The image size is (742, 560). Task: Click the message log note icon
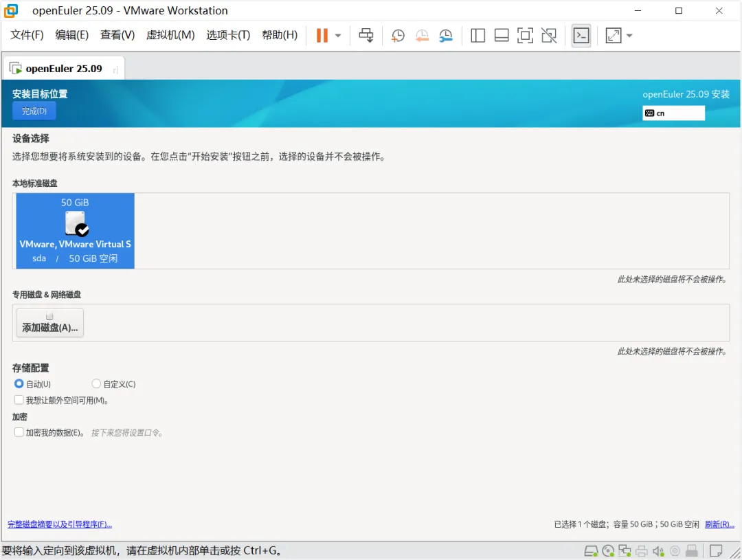716,551
